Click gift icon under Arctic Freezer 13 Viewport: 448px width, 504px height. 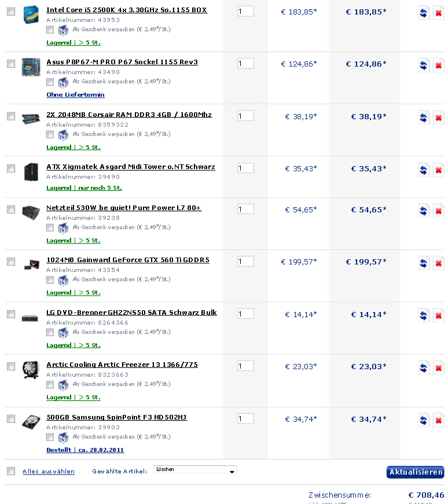click(x=63, y=385)
